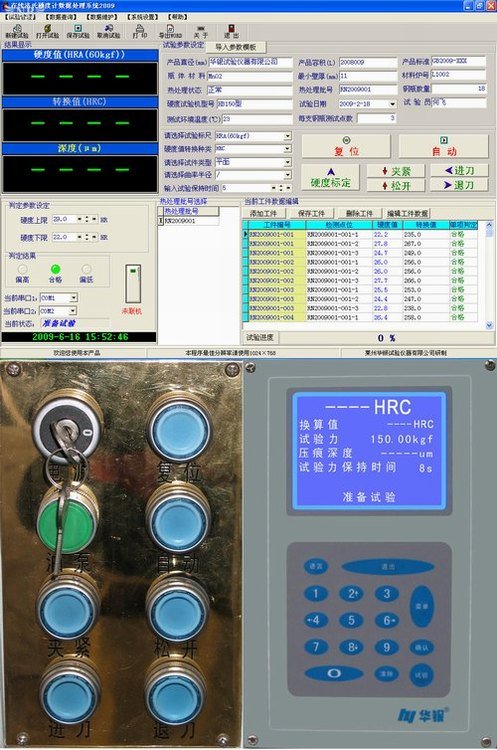Open the 系统设置 menu
Image resolution: width=497 pixels, height=750 pixels.
(x=143, y=17)
